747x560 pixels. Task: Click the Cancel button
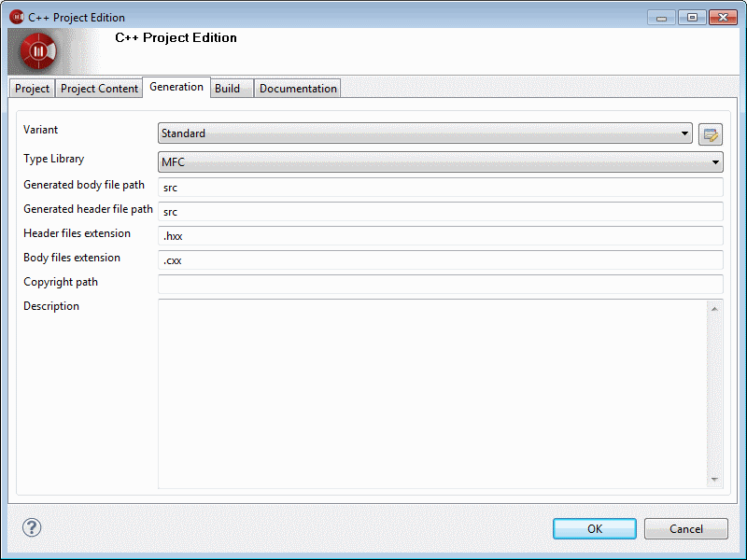(x=685, y=529)
